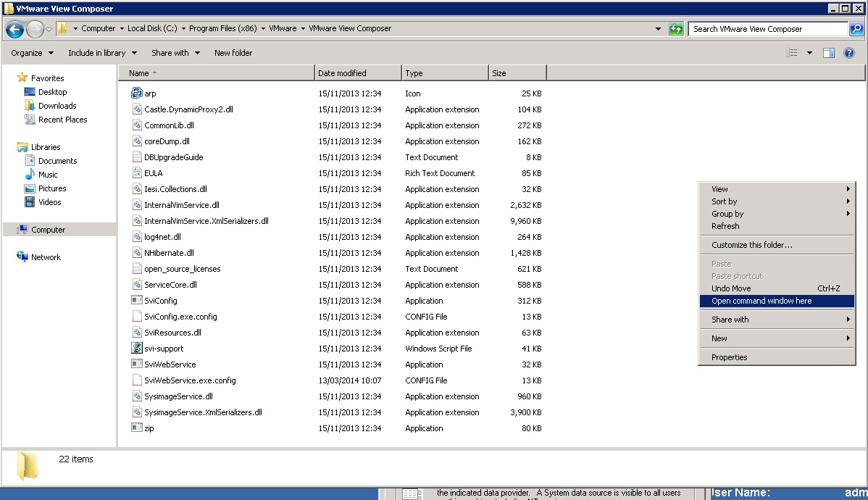This screenshot has width=868, height=500.
Task: Sort files by the Name column header
Action: tap(217, 73)
